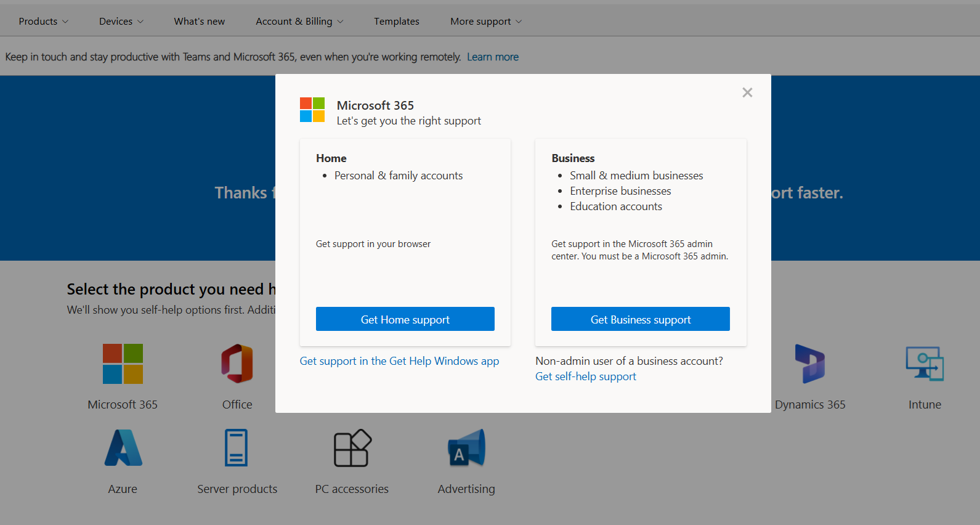Screen dimensions: 980x525
Task: Open Get Help Windows app support link
Action: point(399,361)
